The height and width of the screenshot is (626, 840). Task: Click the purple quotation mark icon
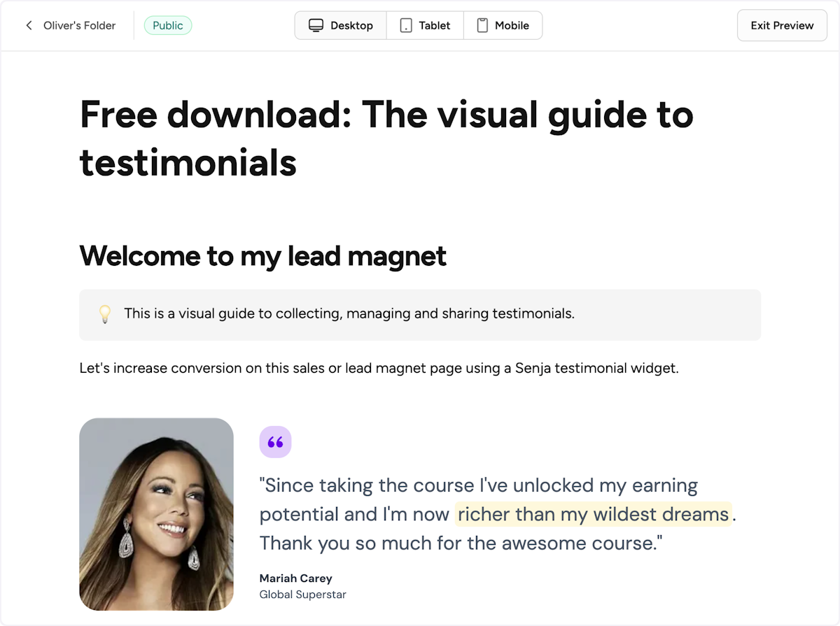275,441
